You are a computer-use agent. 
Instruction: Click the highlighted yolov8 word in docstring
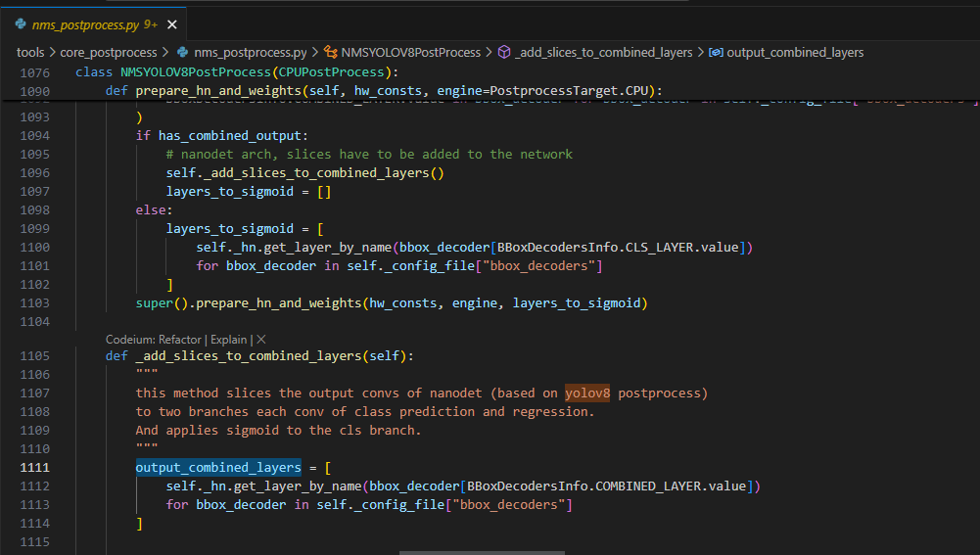(x=589, y=393)
